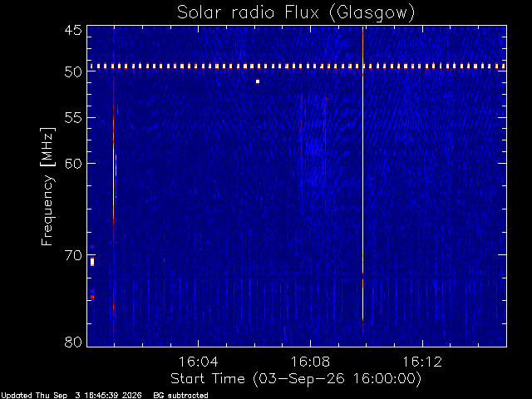Click the 'Frequency [MHz]' axis title
The width and height of the screenshot is (532, 399).
47,186
